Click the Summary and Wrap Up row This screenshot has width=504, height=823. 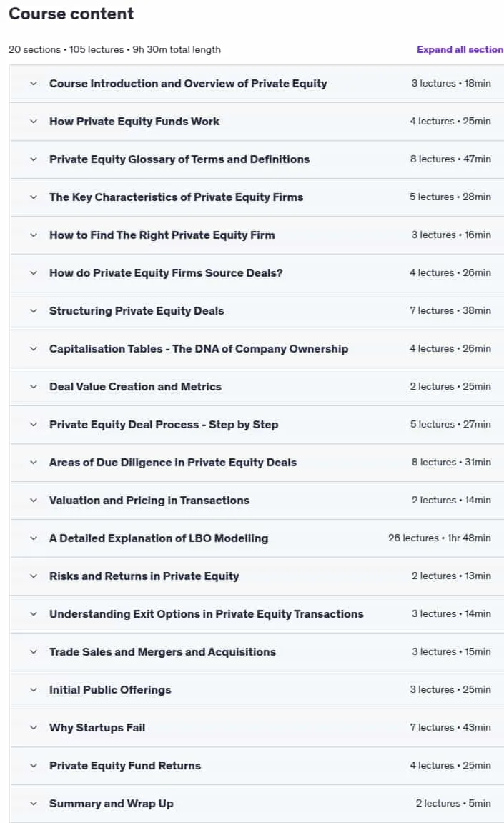257,804
